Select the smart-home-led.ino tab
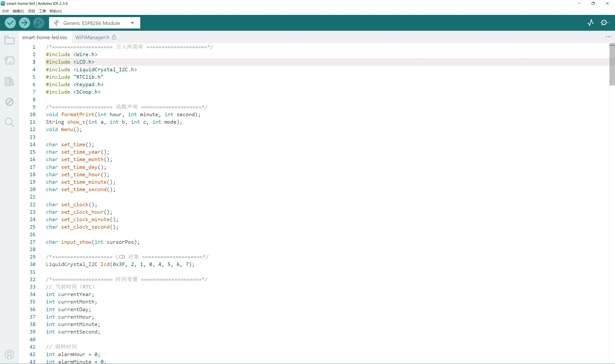Screen dimensions: 615x364 point(44,37)
